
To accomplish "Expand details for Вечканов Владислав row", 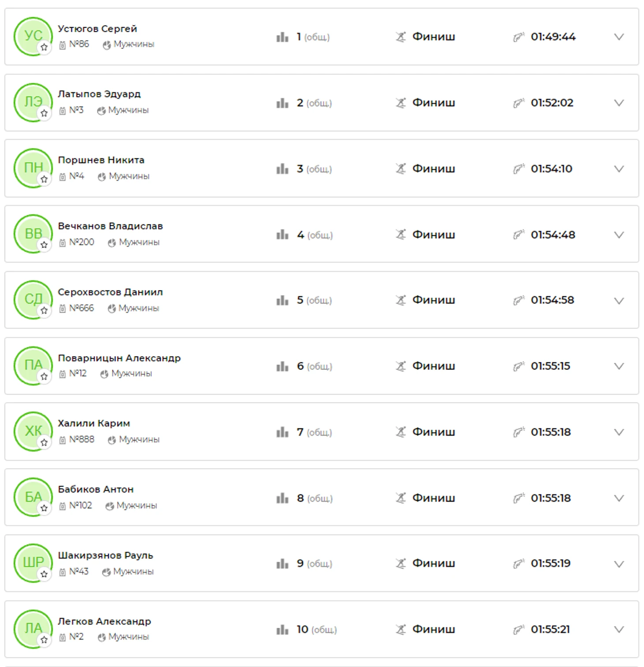I will 619,235.
